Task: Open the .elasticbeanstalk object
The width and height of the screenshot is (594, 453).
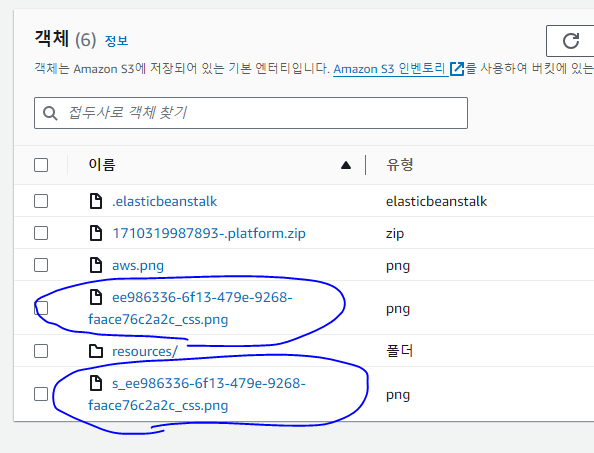Action: pos(164,201)
